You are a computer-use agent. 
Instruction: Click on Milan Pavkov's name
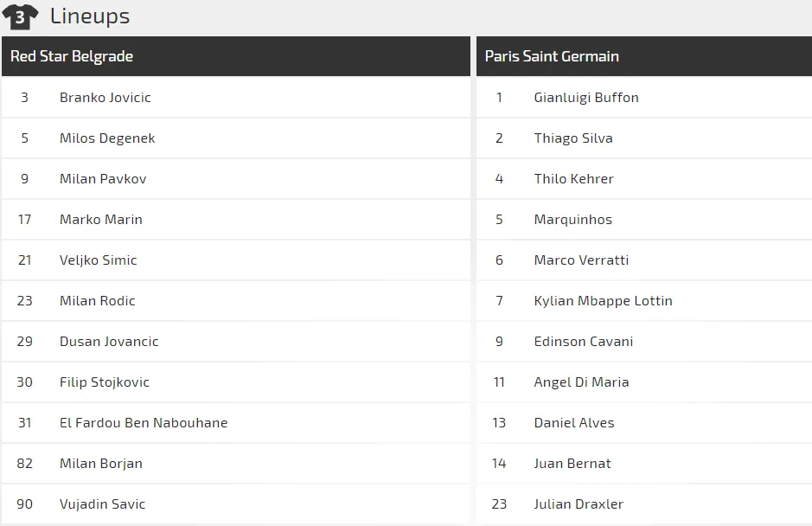pyautogui.click(x=103, y=179)
